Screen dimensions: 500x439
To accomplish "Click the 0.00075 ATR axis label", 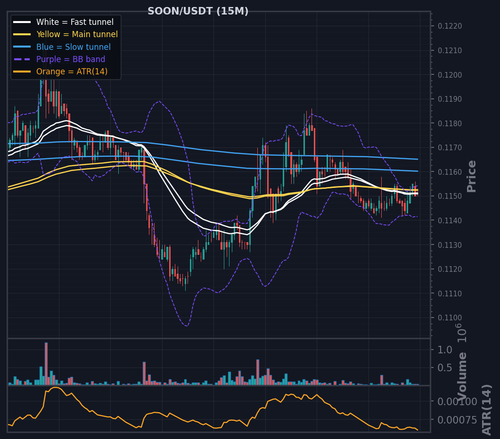I will point(457,420).
